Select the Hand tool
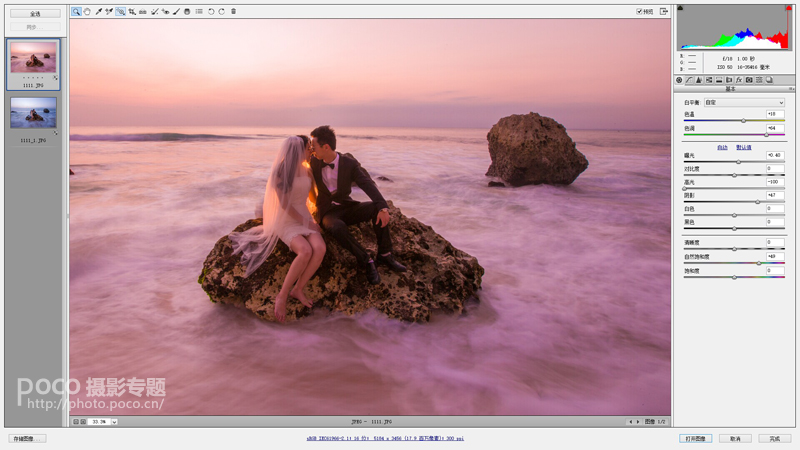The image size is (800, 450). [x=87, y=11]
